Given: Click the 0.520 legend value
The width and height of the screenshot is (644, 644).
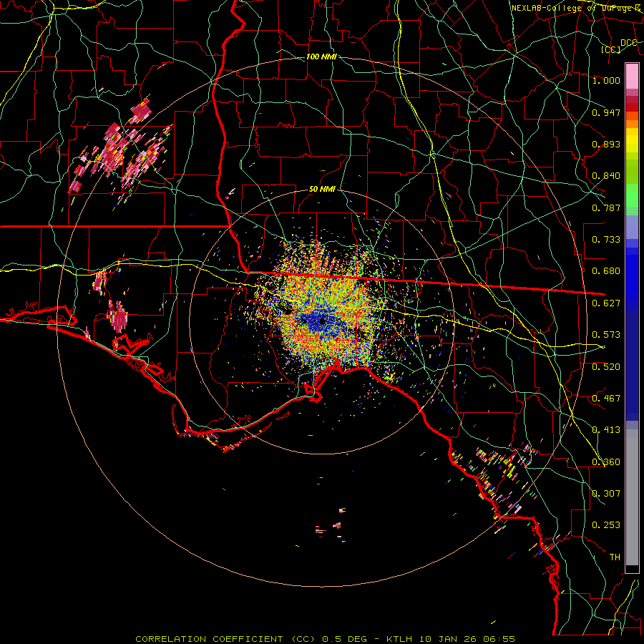Looking at the screenshot, I should pos(606,367).
